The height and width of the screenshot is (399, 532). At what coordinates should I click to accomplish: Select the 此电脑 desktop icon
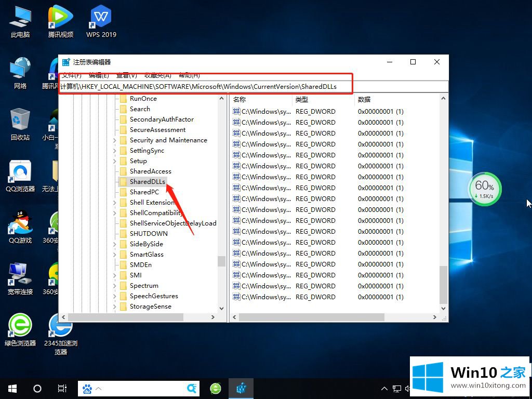click(20, 18)
